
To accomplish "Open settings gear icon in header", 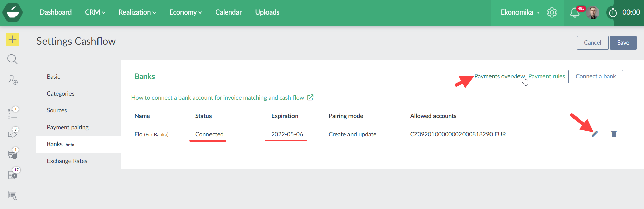I will [x=552, y=12].
